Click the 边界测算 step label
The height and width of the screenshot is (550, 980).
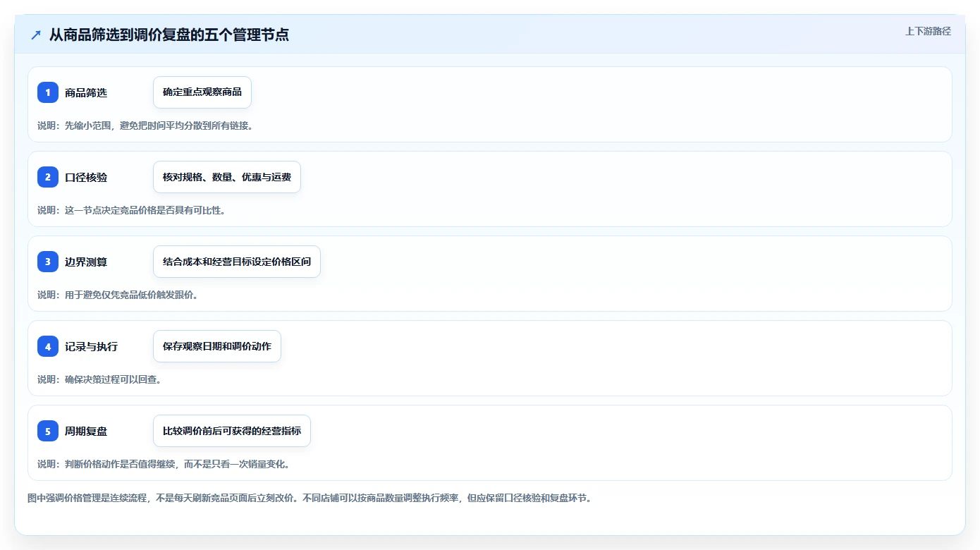click(86, 262)
